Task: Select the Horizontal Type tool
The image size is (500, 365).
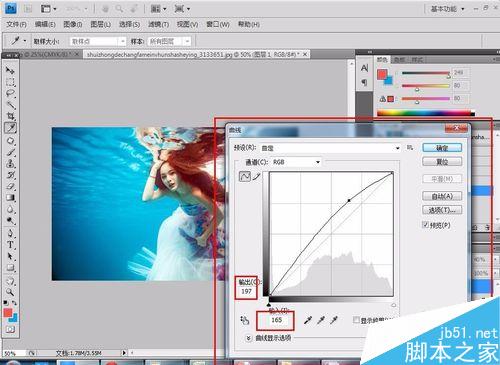Action: [10, 245]
